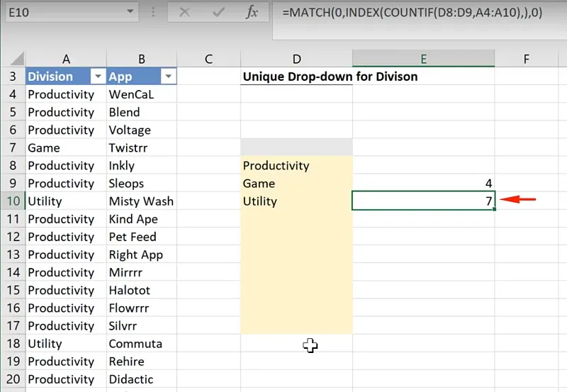Select the Unique Drop-down for Divison heading cell
The image size is (567, 392).
pos(296,77)
